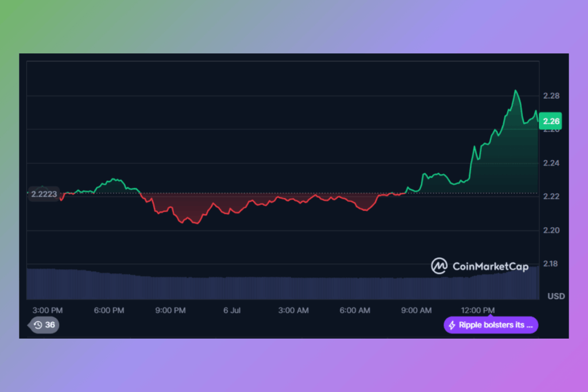
Task: Click the CoinMarketCap logo icon
Action: [440, 266]
